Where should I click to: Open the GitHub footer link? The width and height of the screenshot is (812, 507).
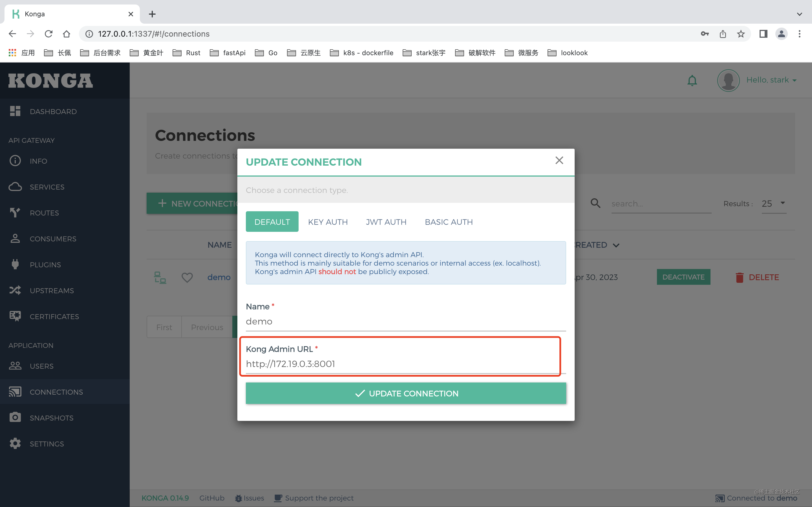pyautogui.click(x=212, y=498)
